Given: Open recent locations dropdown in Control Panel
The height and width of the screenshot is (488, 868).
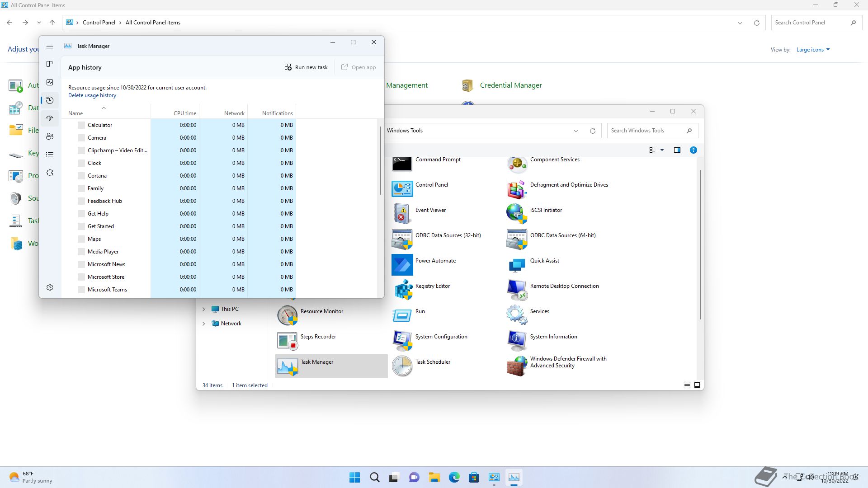Looking at the screenshot, I should tap(39, 23).
